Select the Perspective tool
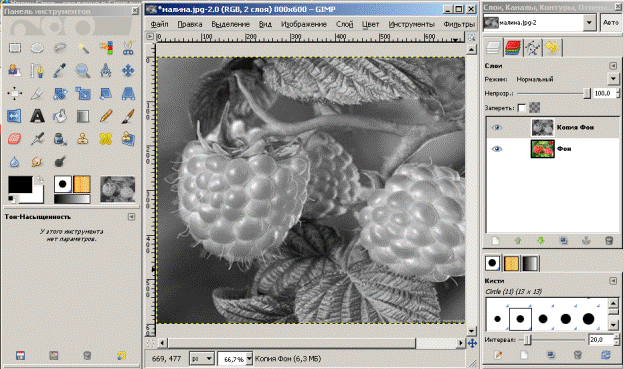624x369 pixels. tap(128, 94)
